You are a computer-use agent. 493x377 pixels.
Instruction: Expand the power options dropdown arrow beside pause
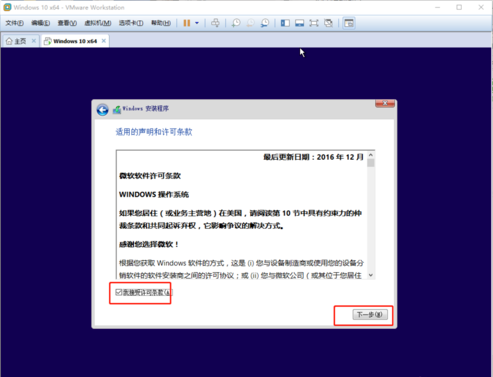coord(197,23)
